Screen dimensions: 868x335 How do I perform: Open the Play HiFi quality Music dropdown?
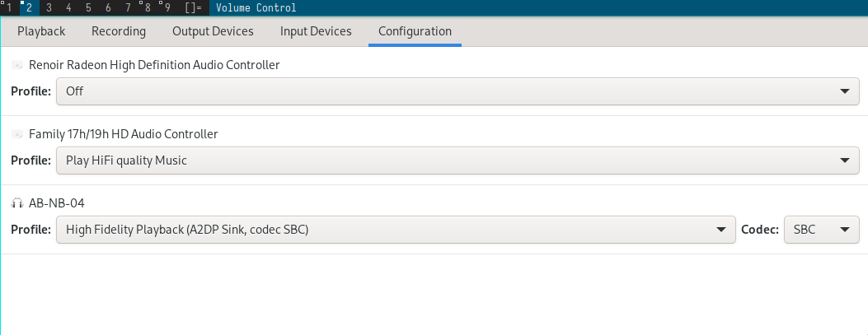[457, 161]
